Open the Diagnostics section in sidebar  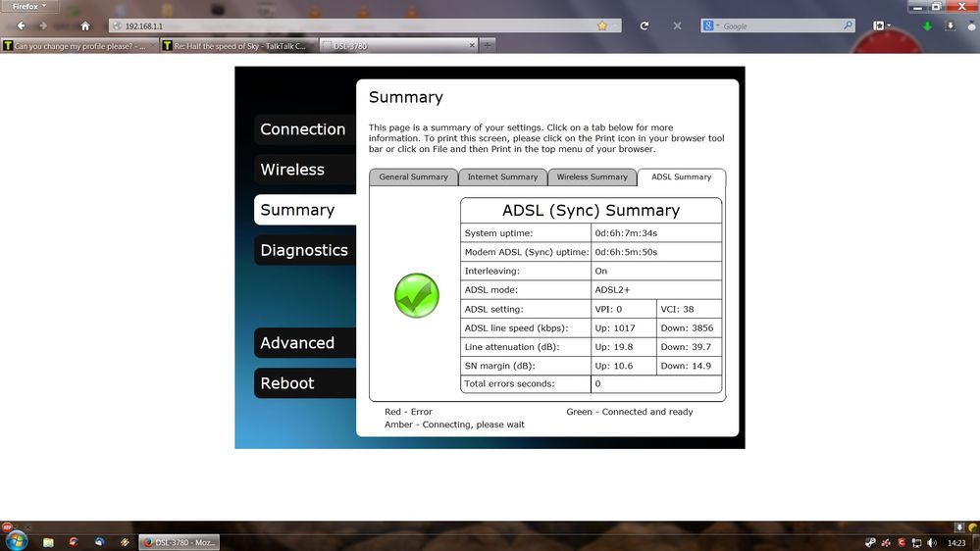[x=304, y=250]
